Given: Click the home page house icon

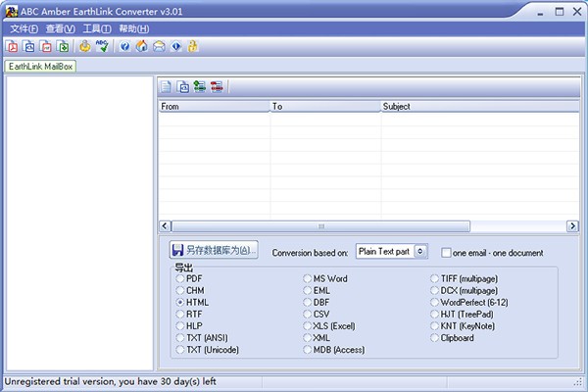Looking at the screenshot, I should coord(142,46).
